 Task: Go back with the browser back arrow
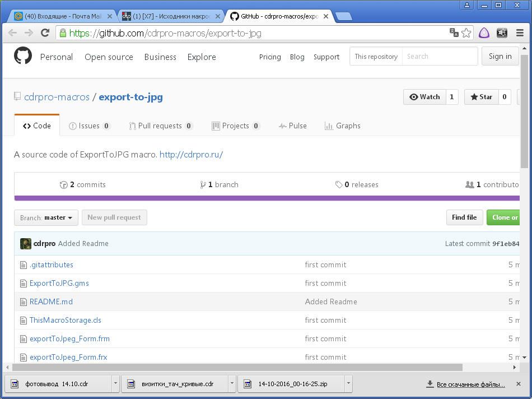[12, 33]
